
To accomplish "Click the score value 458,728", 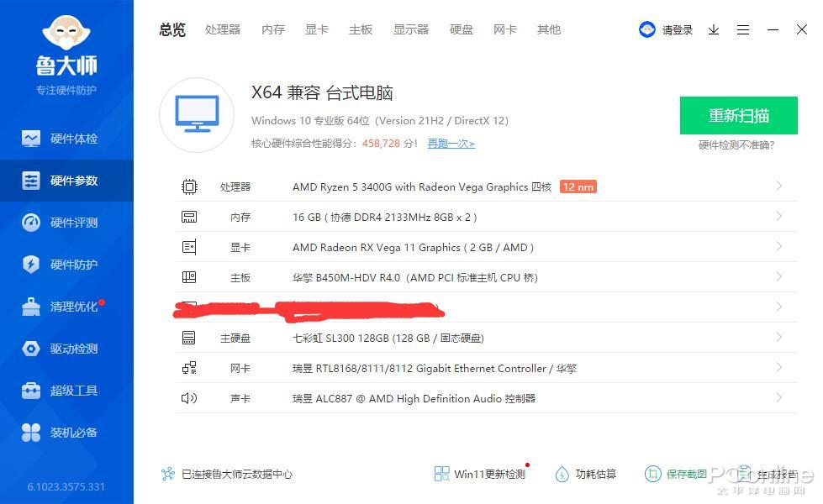I will (381, 143).
